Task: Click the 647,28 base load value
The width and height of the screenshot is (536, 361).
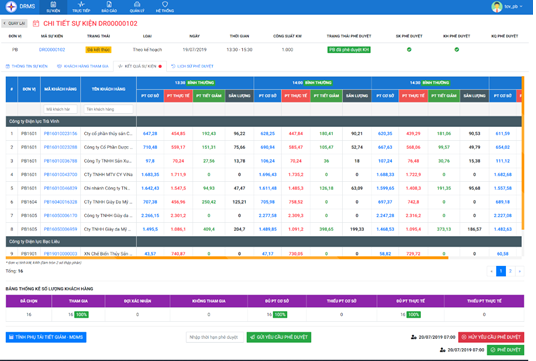Action: click(150, 134)
